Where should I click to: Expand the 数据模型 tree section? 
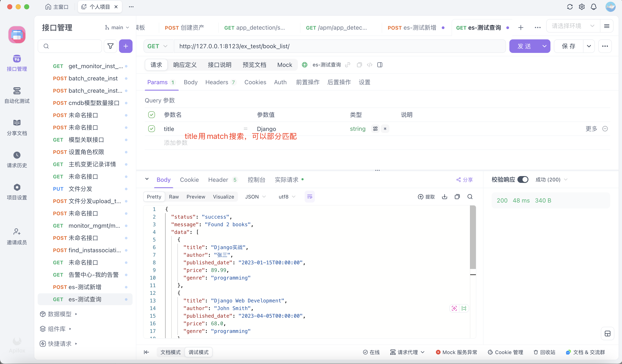coord(59,314)
